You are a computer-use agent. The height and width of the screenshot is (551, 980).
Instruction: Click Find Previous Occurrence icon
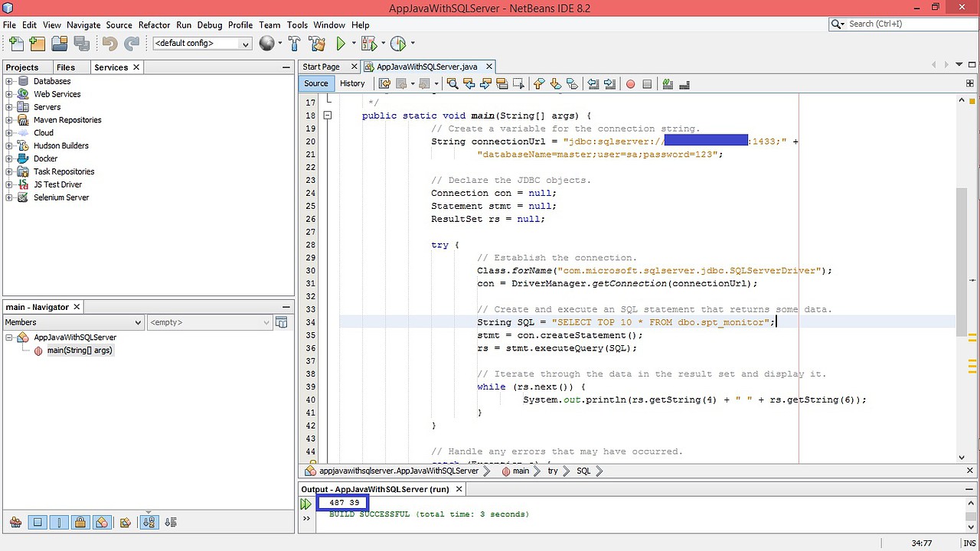pyautogui.click(x=469, y=83)
